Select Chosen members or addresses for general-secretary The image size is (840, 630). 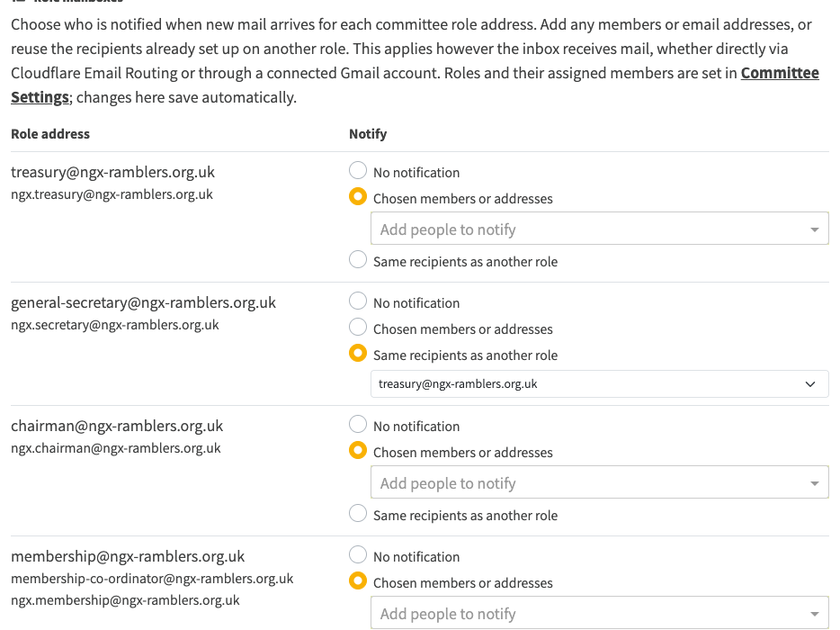pyautogui.click(x=358, y=327)
